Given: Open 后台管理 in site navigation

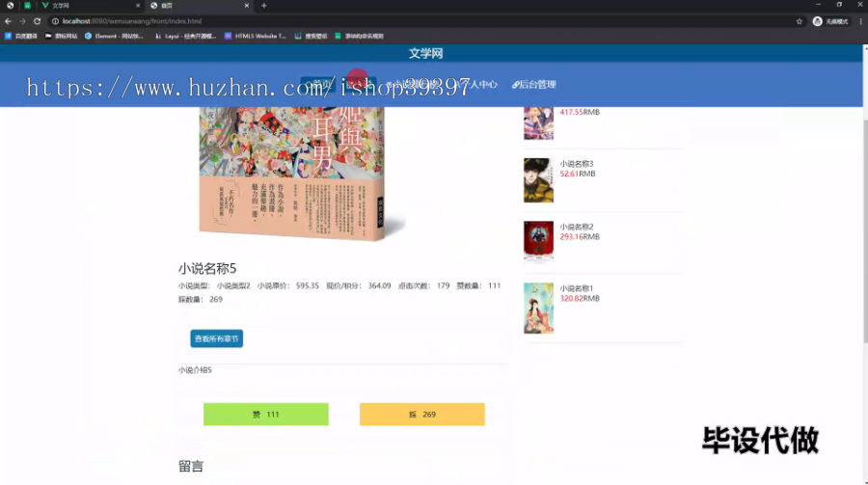Looking at the screenshot, I should pyautogui.click(x=534, y=84).
